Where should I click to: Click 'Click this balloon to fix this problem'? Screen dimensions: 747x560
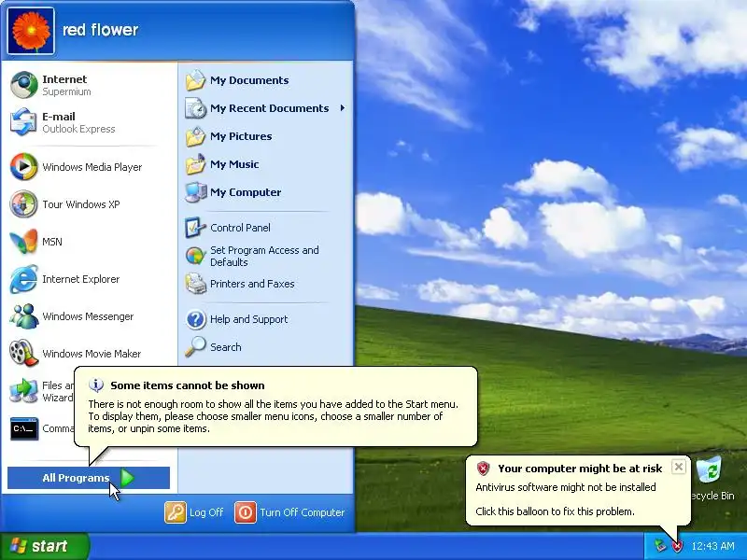(555, 511)
